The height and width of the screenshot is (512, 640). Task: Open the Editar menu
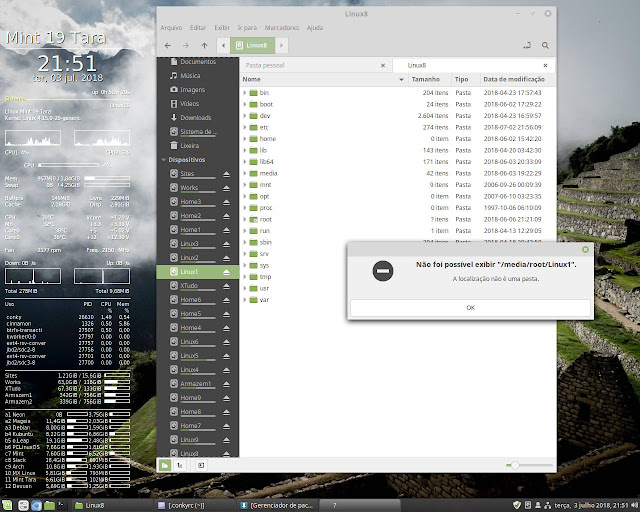(198, 28)
